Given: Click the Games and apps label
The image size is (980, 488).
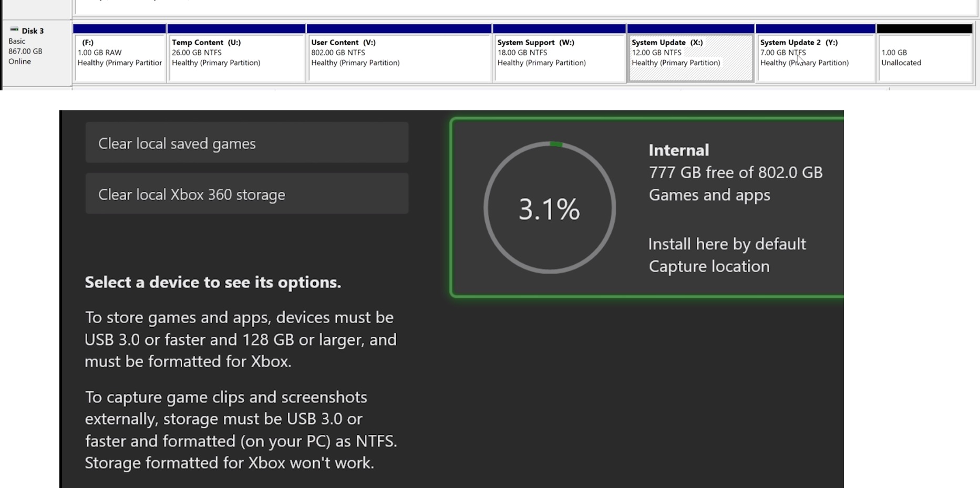Looking at the screenshot, I should tap(709, 194).
